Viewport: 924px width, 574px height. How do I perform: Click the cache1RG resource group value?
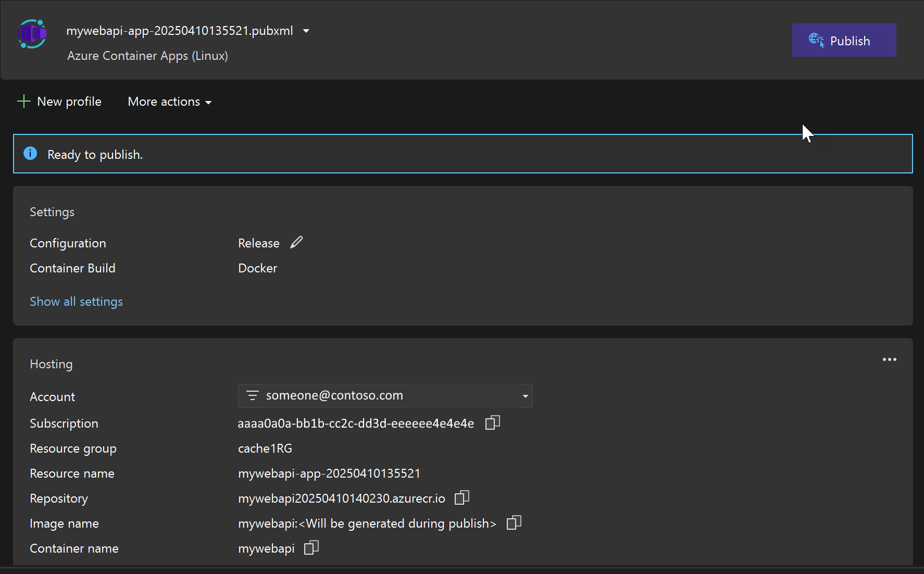(x=265, y=448)
